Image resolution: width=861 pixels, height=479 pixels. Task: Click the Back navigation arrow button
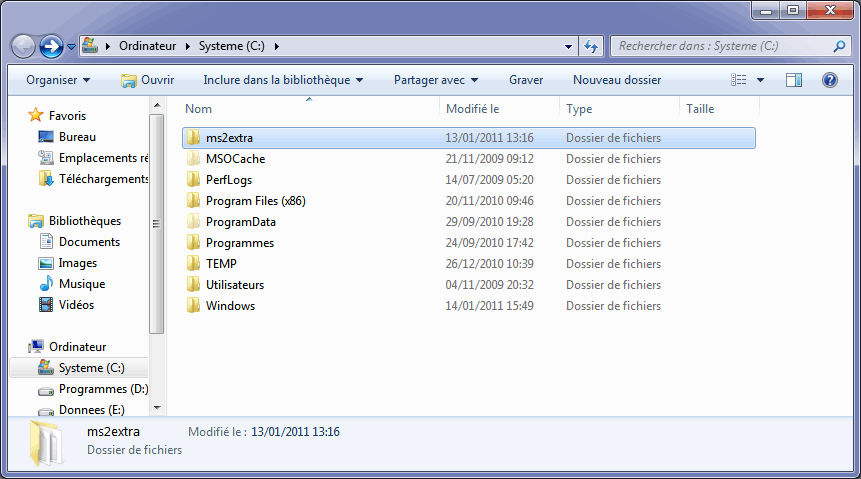pos(23,46)
